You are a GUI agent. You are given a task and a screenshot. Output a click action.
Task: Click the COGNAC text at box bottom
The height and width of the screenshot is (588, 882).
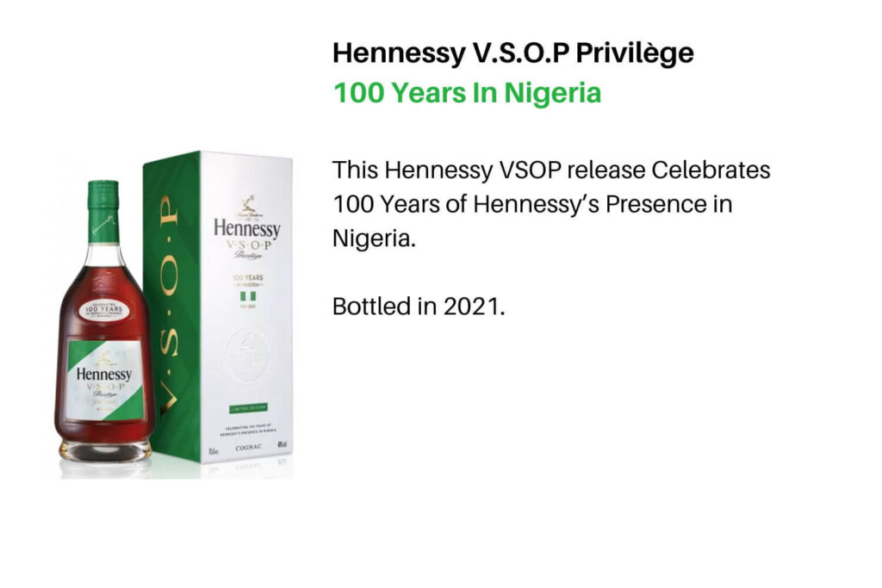(x=248, y=448)
